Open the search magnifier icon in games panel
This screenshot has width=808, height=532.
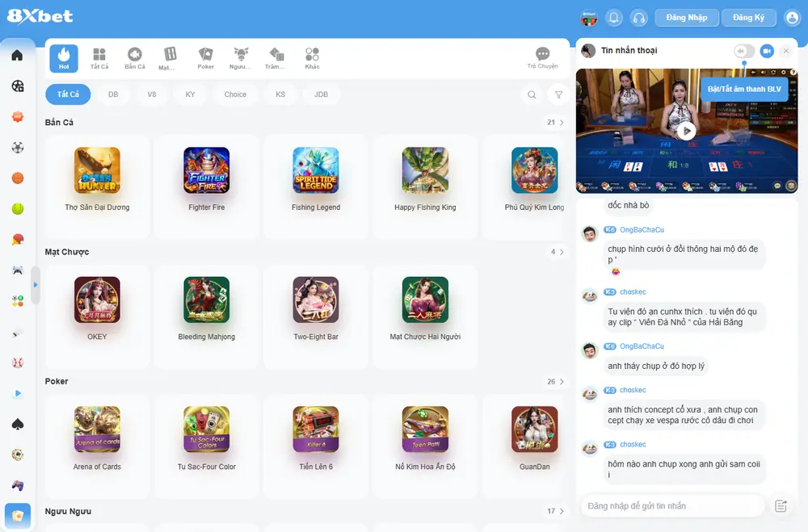[532, 94]
